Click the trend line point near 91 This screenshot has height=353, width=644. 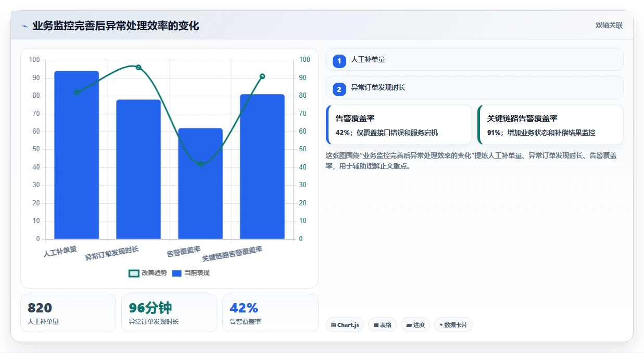tap(262, 76)
